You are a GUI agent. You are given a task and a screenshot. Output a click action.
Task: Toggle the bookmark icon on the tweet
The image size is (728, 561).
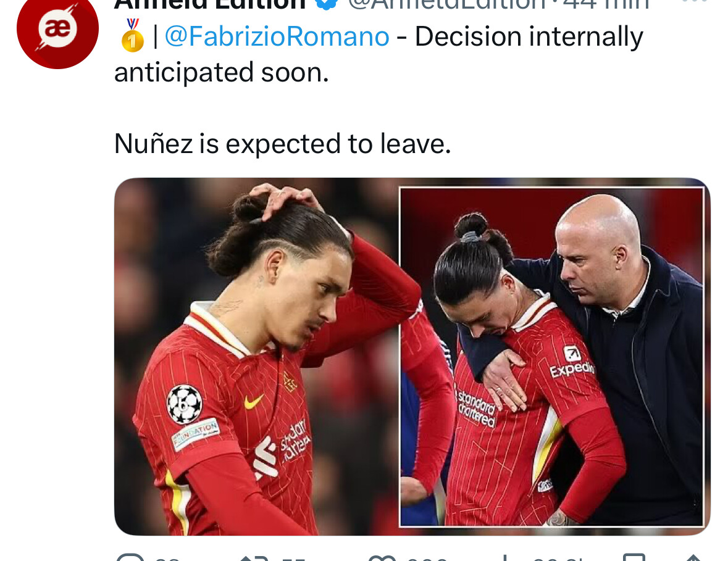coord(634,557)
